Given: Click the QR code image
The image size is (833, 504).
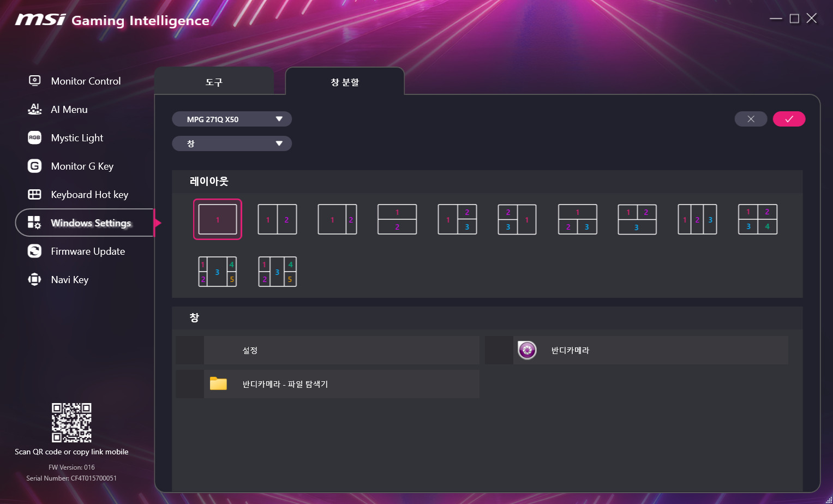Looking at the screenshot, I should point(71,423).
